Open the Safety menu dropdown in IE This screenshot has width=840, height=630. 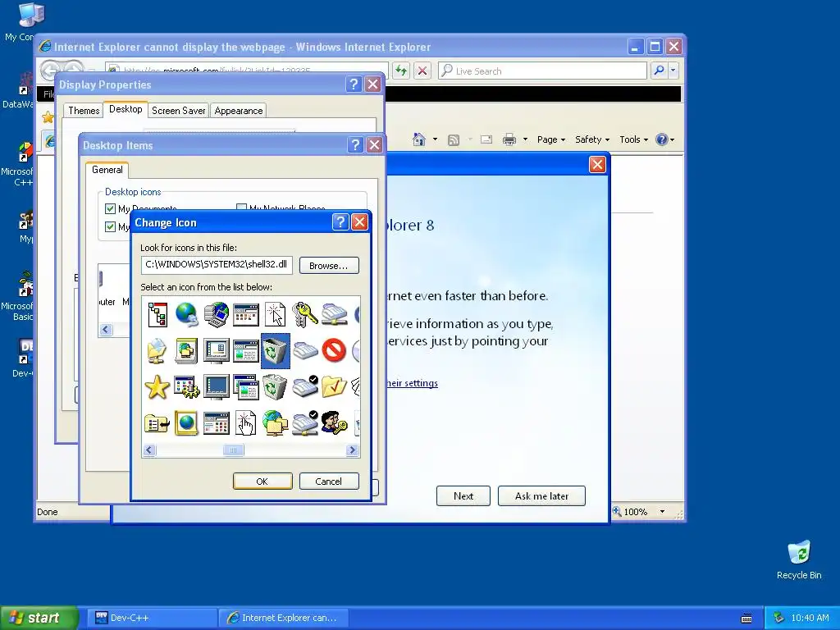[592, 139]
